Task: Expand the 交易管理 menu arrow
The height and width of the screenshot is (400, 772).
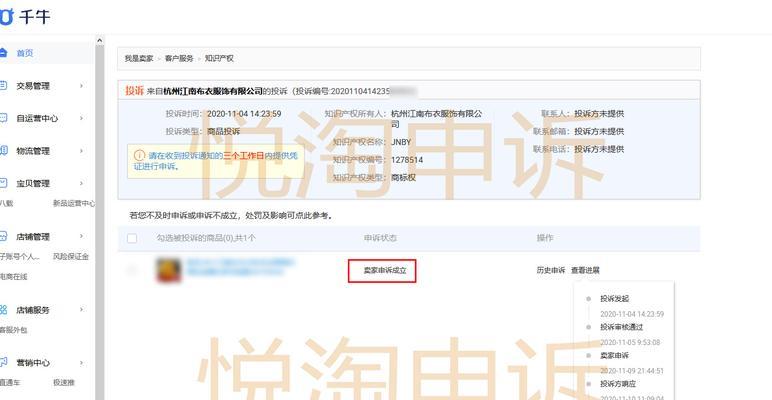Action: (x=81, y=85)
